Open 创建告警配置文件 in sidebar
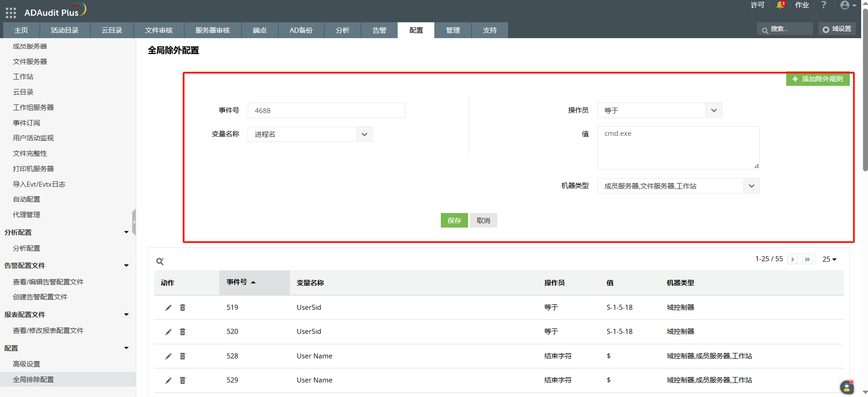The image size is (868, 397). [40, 297]
